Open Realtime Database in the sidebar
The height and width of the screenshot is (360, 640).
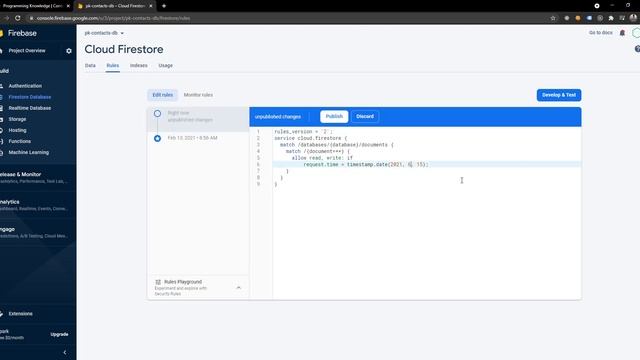tap(29, 108)
